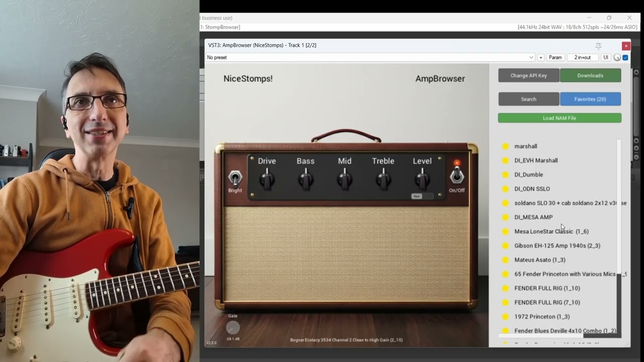Screen dimensions: 644x362
Task: Select DI_ODN SSLO in the list
Action: point(532,189)
